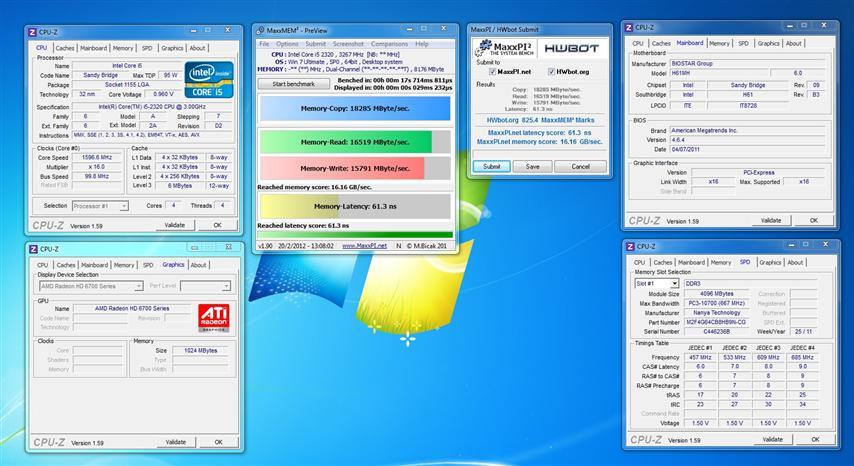The width and height of the screenshot is (854, 466).
Task: Click Start benchmark button
Action: pyautogui.click(x=294, y=84)
